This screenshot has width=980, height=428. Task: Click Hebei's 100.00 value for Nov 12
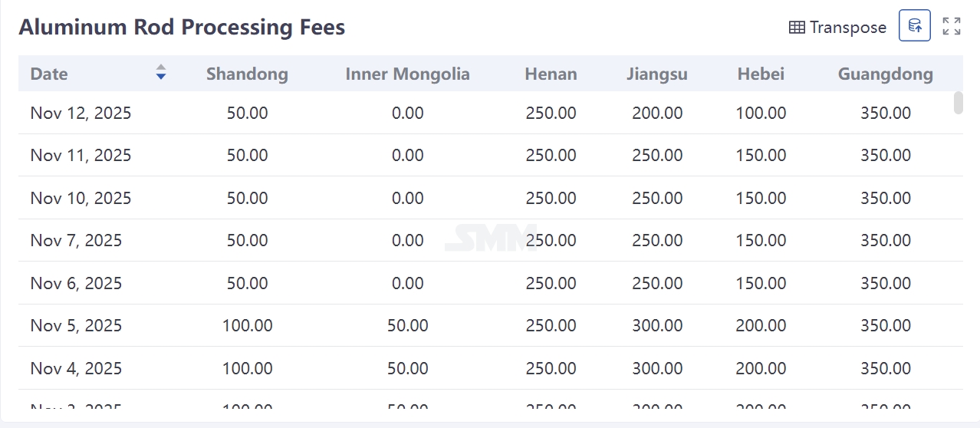point(761,113)
